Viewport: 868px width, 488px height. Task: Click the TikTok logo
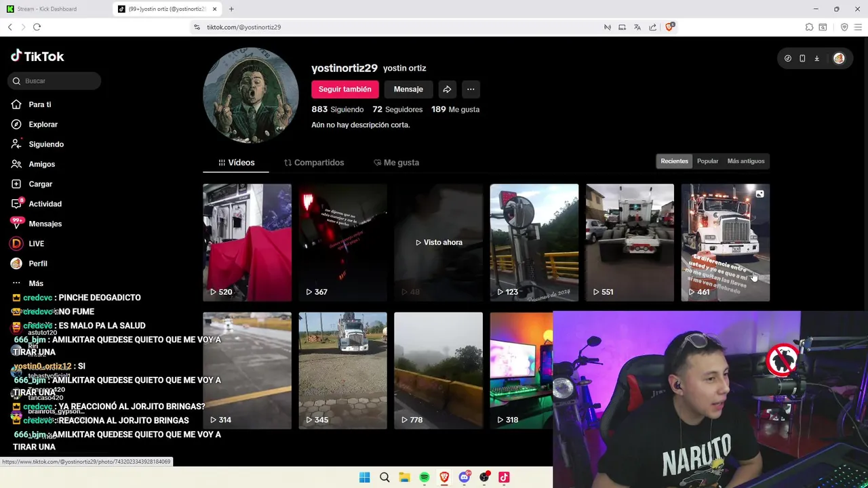pyautogui.click(x=37, y=56)
